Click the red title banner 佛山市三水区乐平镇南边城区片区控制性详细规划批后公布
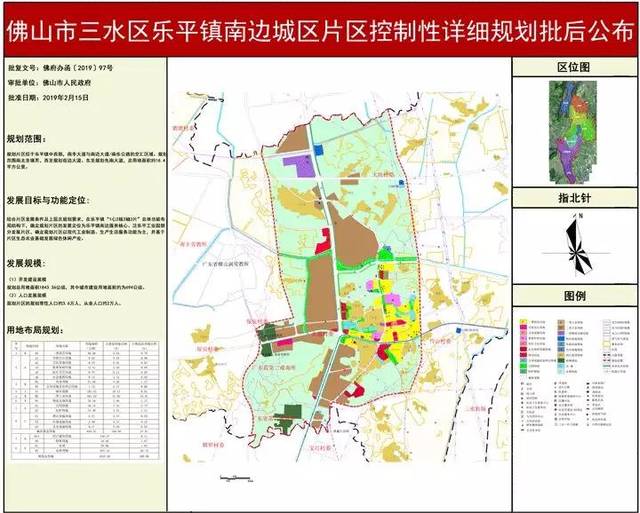The height and width of the screenshot is (513, 640). pyautogui.click(x=320, y=30)
